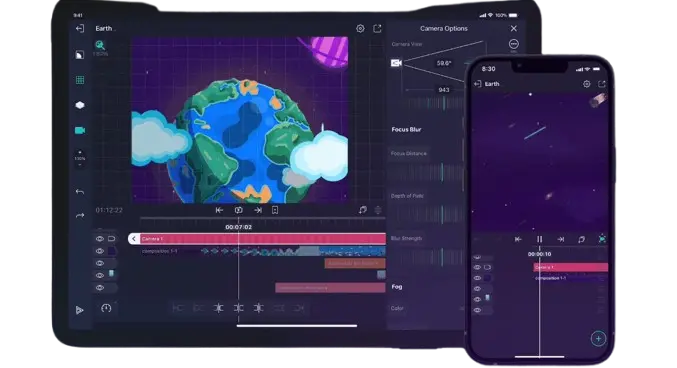Toggle the green grid icon in sidebar

point(80,80)
